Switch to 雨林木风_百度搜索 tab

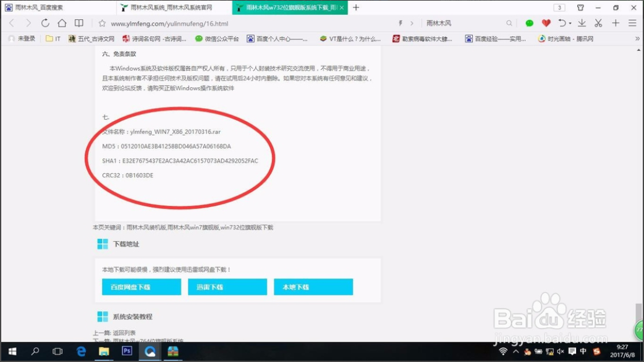(x=58, y=7)
